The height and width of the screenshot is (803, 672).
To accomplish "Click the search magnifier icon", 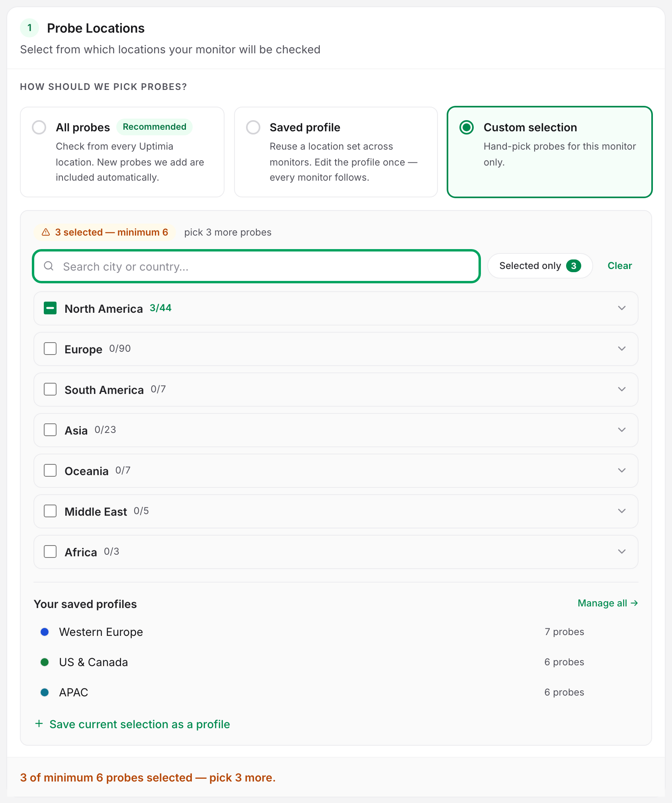I will point(49,266).
